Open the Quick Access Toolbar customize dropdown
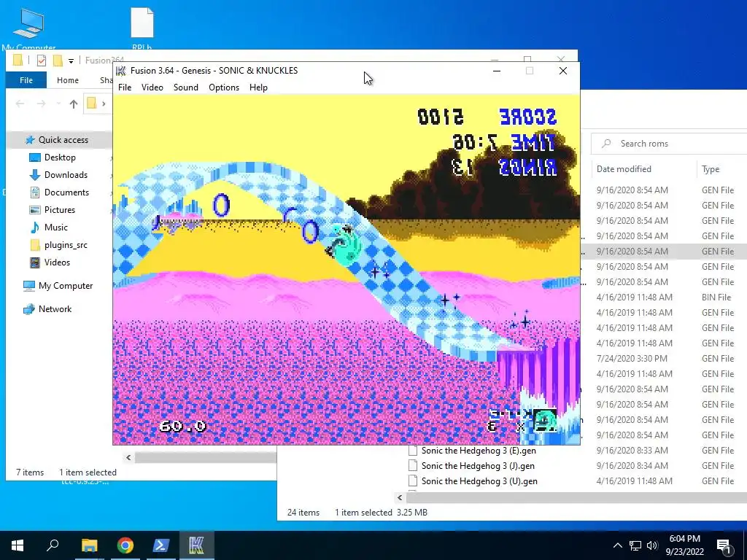 pyautogui.click(x=71, y=61)
